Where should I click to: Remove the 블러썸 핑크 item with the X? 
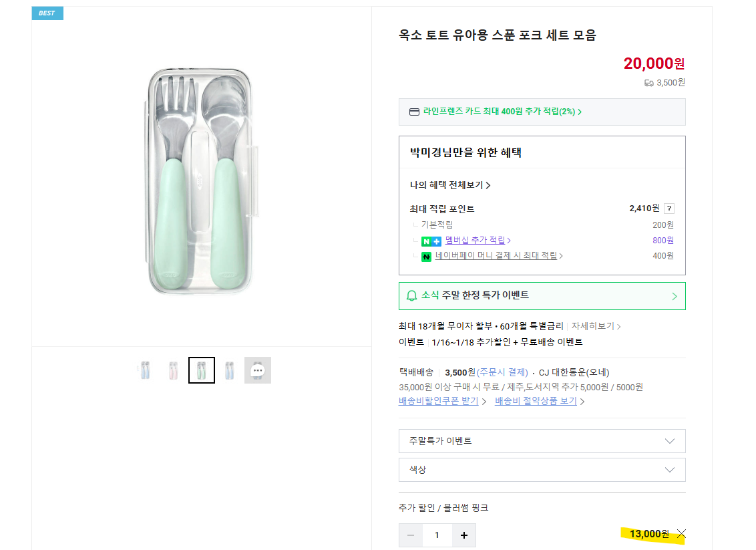(681, 533)
